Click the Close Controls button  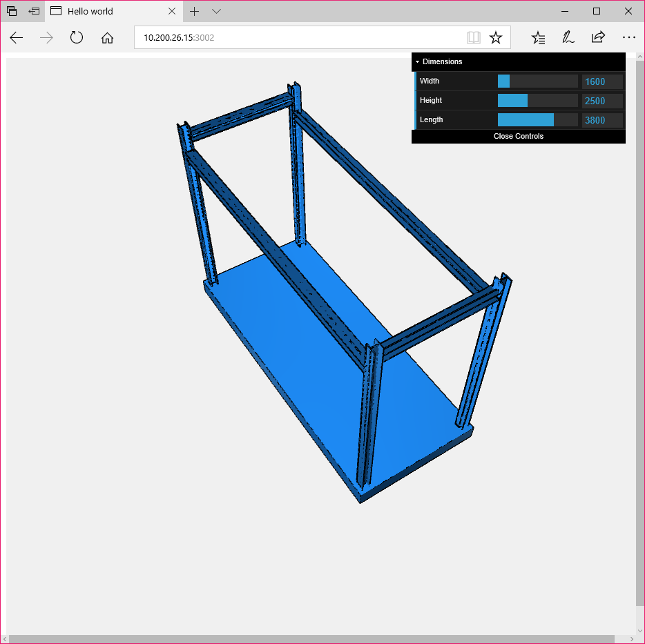coord(518,136)
